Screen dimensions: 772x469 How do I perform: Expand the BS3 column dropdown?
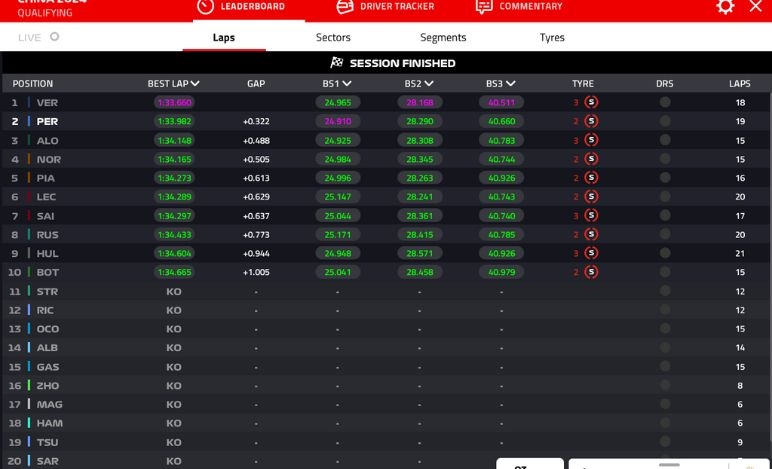(x=510, y=84)
